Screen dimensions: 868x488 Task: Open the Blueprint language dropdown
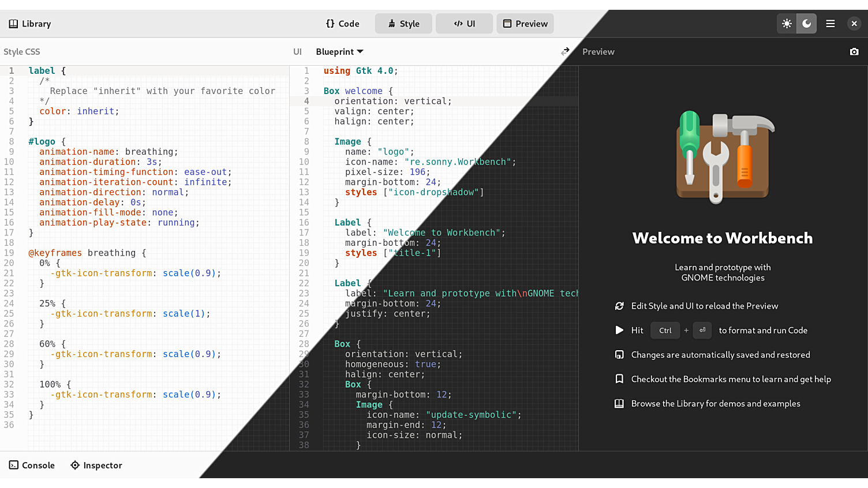point(339,52)
